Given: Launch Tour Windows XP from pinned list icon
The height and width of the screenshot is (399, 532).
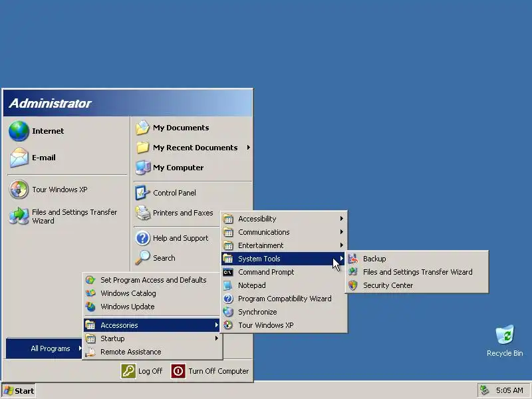Looking at the screenshot, I should tap(19, 190).
